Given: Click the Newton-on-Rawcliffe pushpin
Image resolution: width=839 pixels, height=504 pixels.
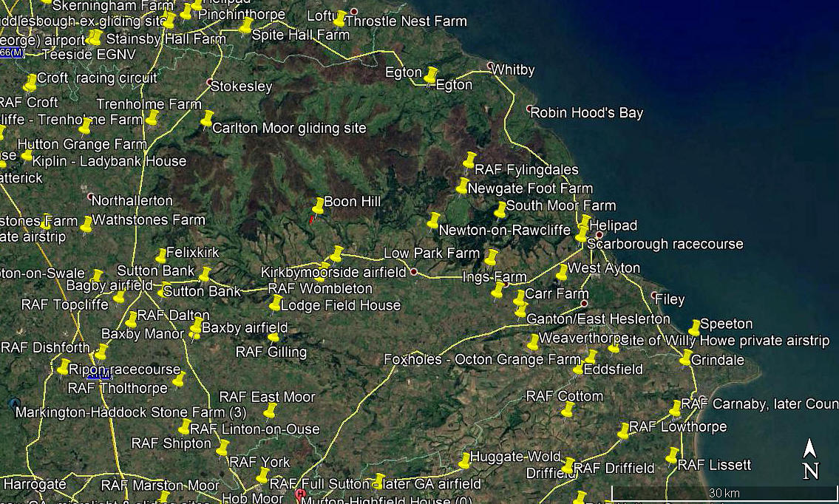Looking at the screenshot, I should 433,220.
